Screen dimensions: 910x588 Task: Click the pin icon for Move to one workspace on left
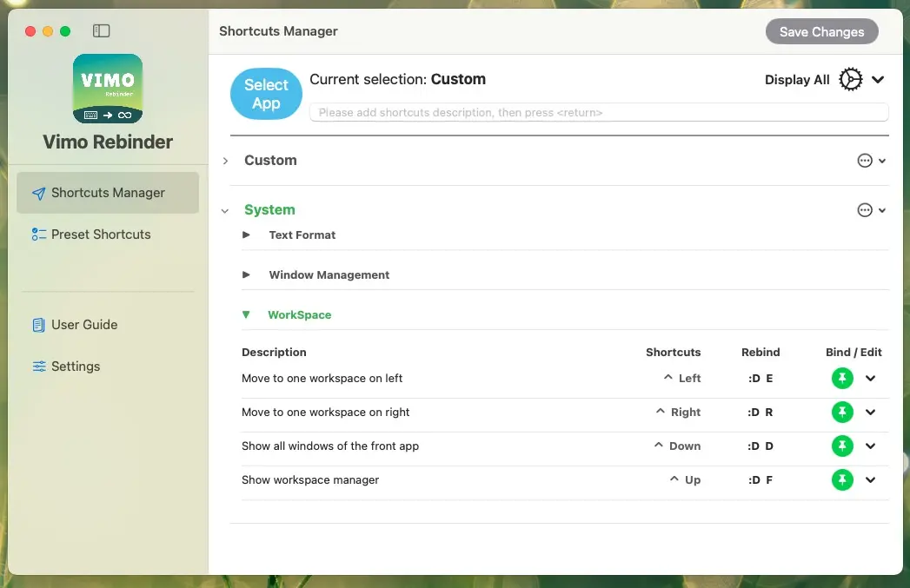(842, 379)
